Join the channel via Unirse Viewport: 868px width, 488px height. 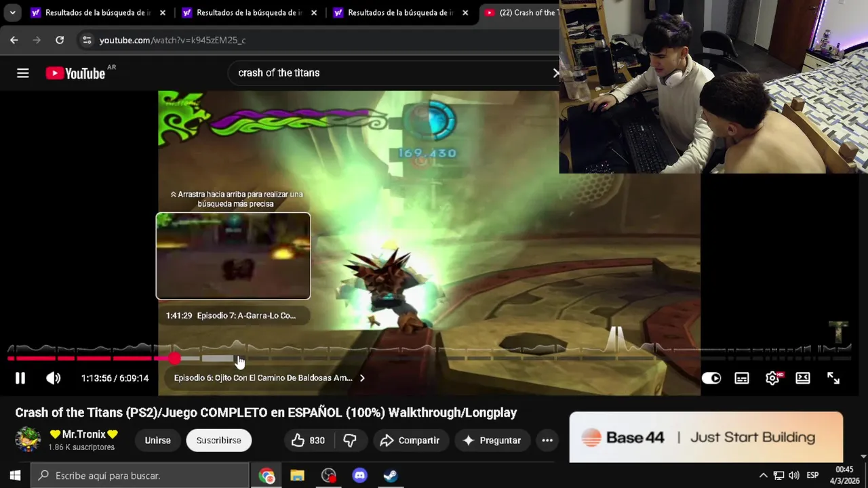click(157, 441)
